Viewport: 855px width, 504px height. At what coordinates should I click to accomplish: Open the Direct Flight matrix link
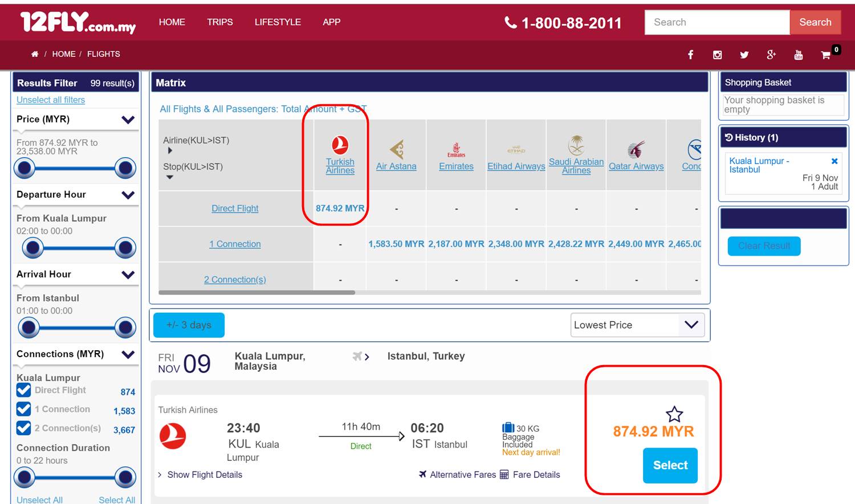point(235,208)
